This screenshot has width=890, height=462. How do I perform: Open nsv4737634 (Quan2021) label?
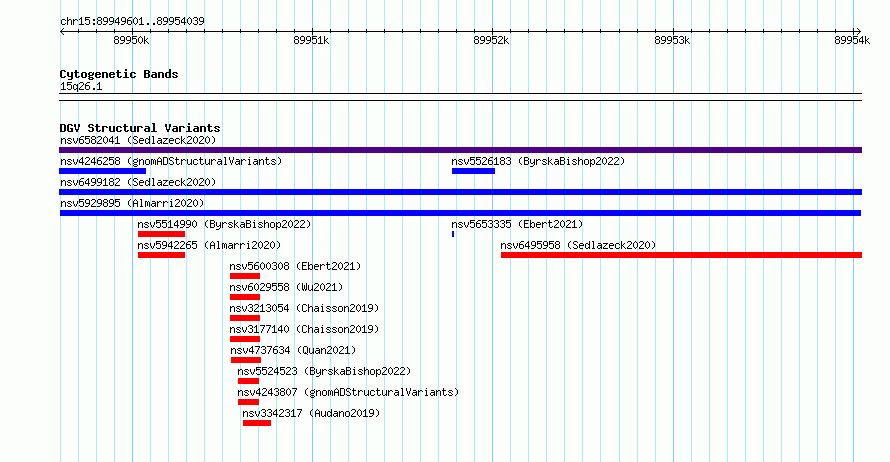point(293,350)
